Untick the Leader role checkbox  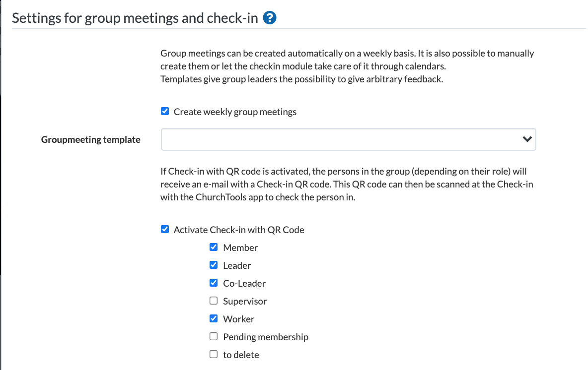click(214, 265)
